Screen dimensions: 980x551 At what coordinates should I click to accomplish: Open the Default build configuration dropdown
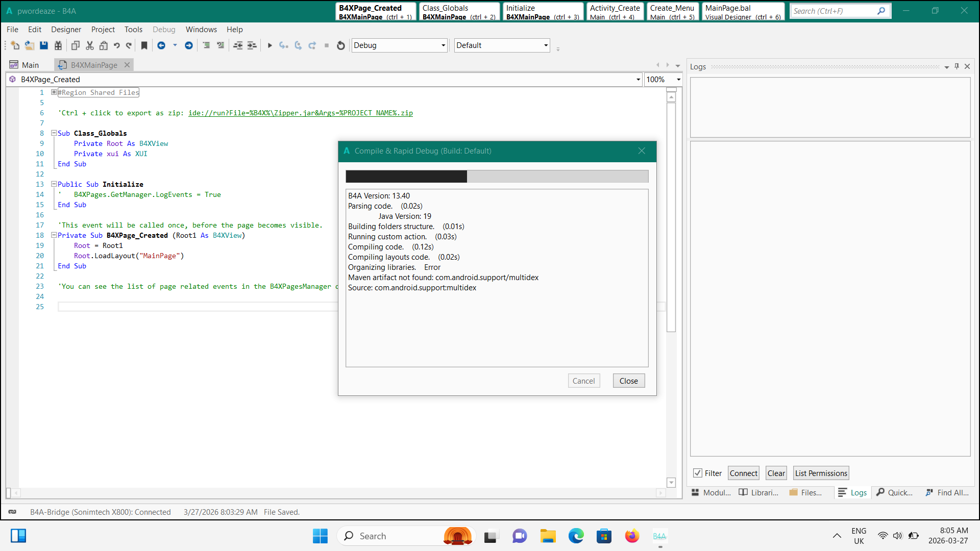point(546,45)
